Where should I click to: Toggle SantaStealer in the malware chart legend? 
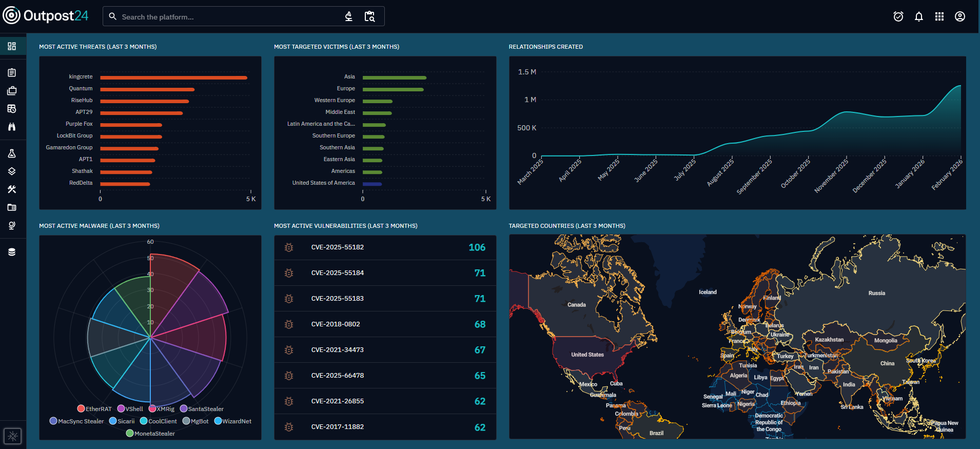[x=201, y=409]
